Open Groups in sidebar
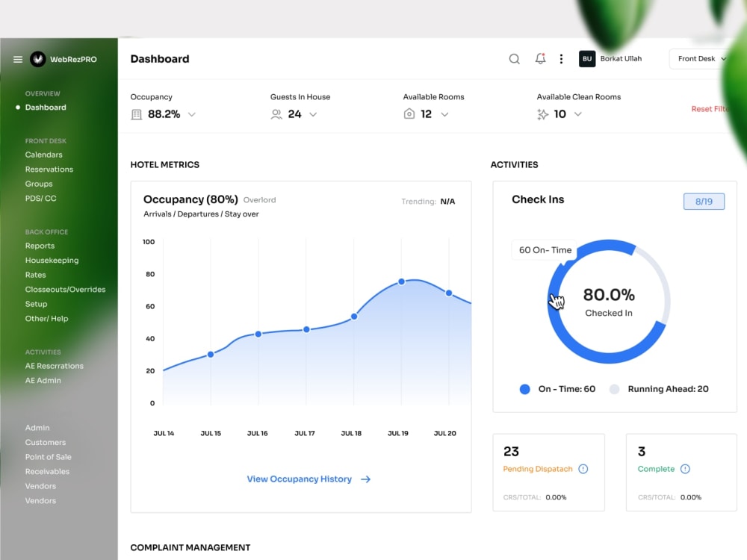The width and height of the screenshot is (747, 560). click(x=39, y=184)
